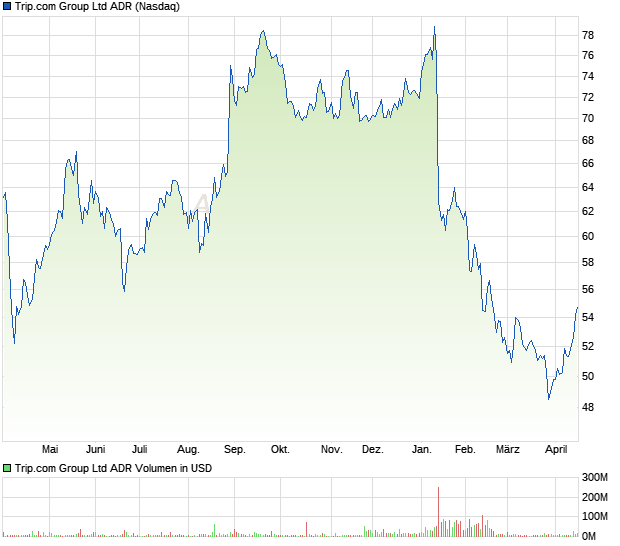Click the blue legend square beside Trip.com Group title

7,7
